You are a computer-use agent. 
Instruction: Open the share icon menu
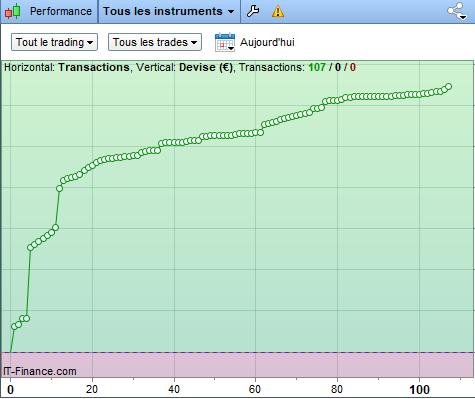pyautogui.click(x=457, y=11)
